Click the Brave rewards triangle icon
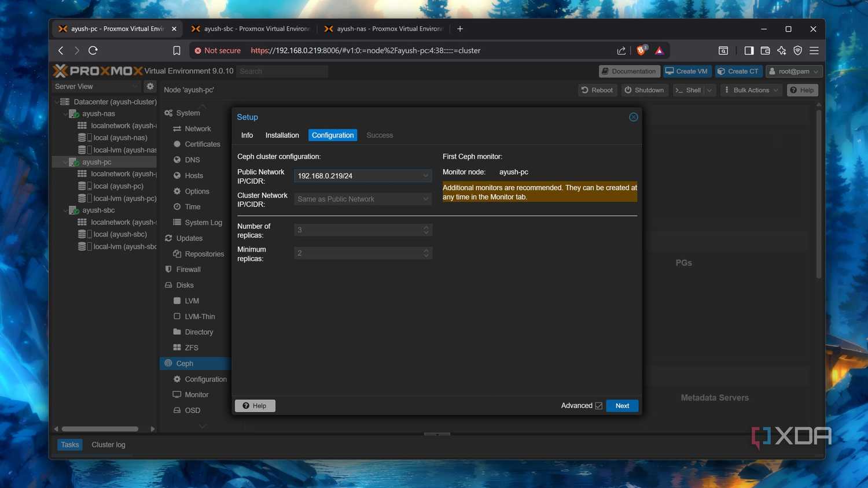 (x=659, y=50)
